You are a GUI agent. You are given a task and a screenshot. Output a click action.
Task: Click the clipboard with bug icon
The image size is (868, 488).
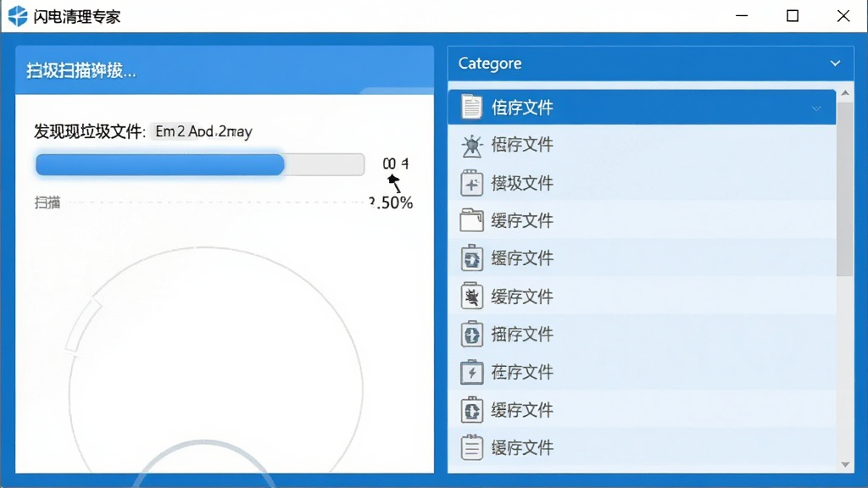[471, 296]
